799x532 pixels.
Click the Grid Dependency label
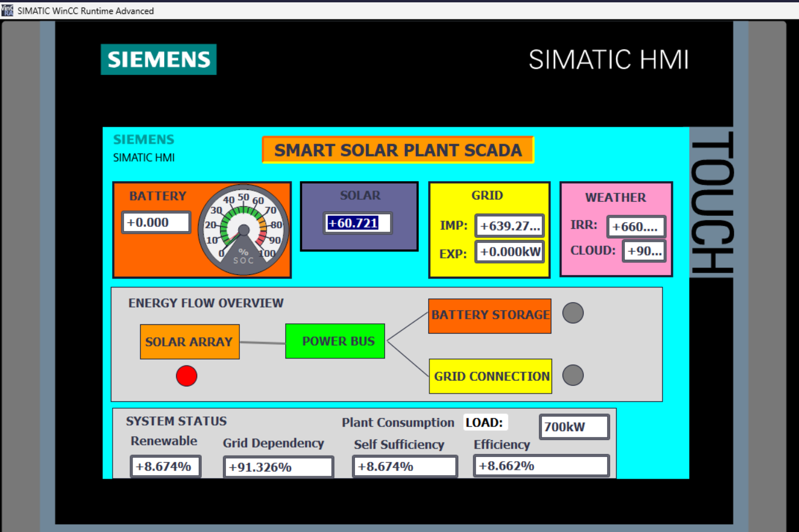273,443
